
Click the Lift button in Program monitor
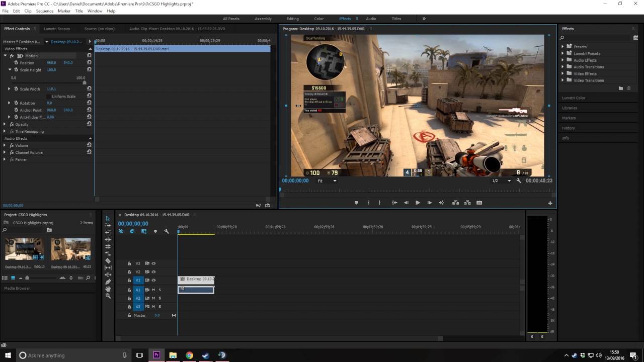(455, 203)
